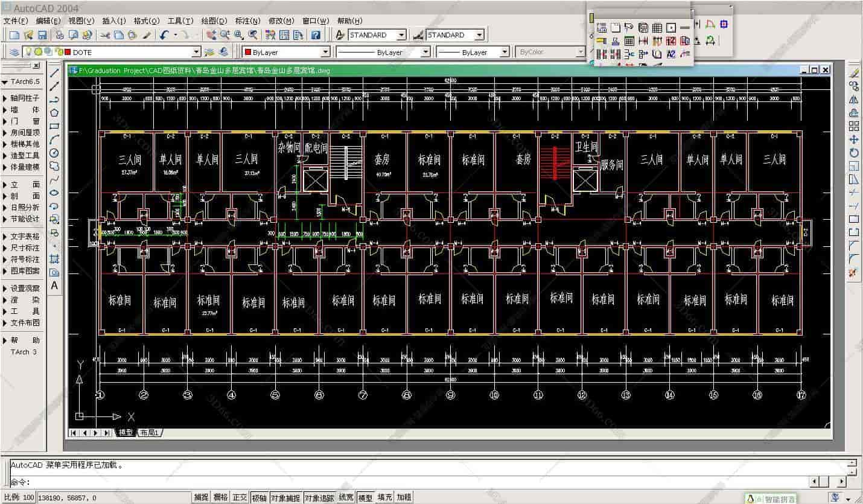Select the Line tool in the Draw toolbar
Viewport: 863px width, 504px height.
(x=55, y=71)
